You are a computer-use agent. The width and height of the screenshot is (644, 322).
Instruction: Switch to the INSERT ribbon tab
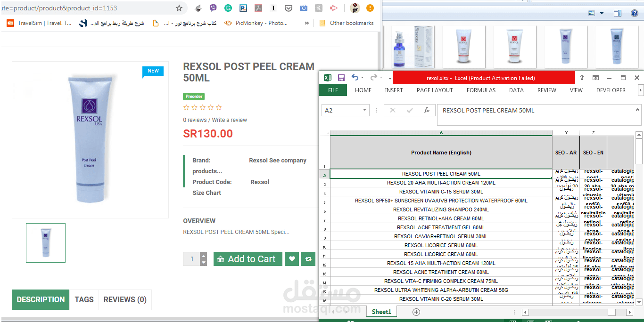click(394, 90)
